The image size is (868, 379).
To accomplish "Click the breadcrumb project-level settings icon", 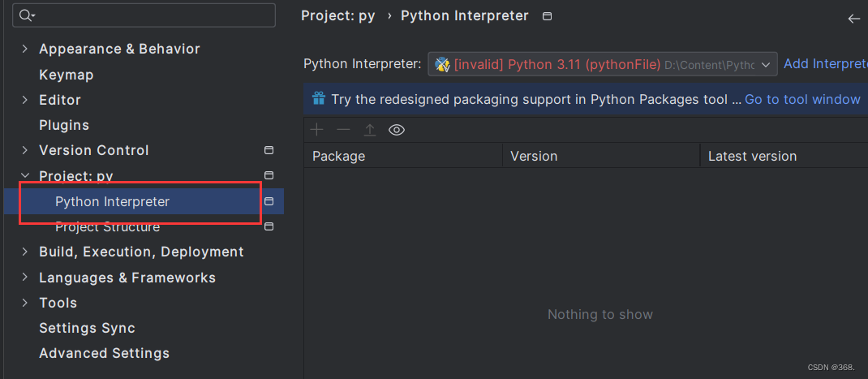I will tap(547, 16).
